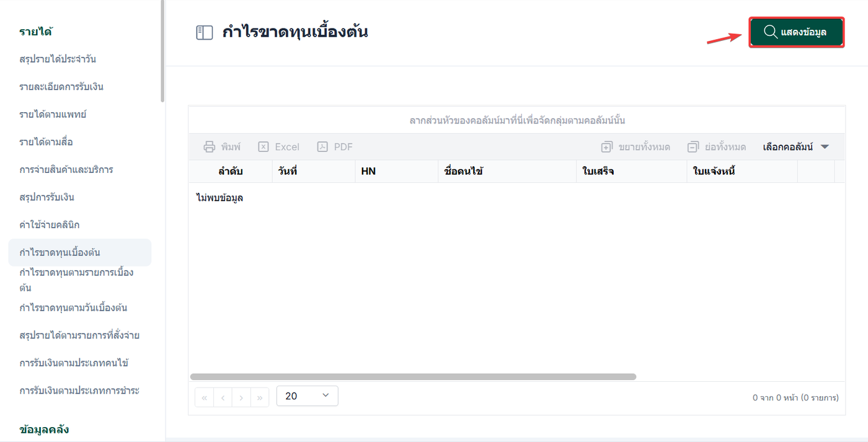This screenshot has width=868, height=442.
Task: Click ขยายทั้งหมด to expand all groups
Action: (635, 147)
